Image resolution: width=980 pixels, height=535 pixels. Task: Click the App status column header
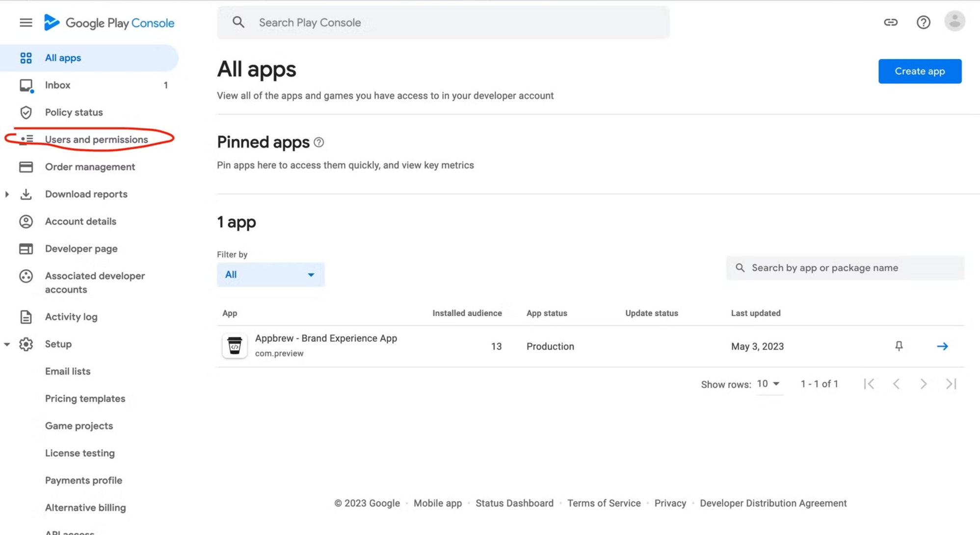tap(547, 313)
